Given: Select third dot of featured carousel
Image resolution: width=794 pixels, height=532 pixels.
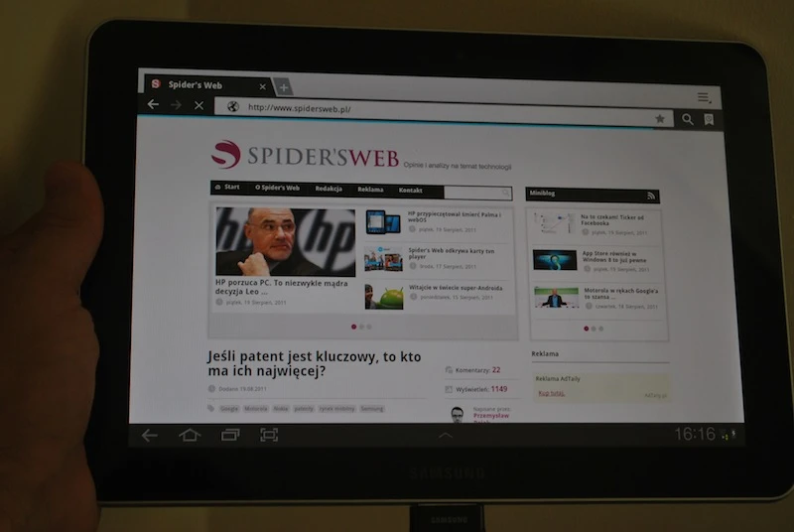Looking at the screenshot, I should [x=369, y=327].
